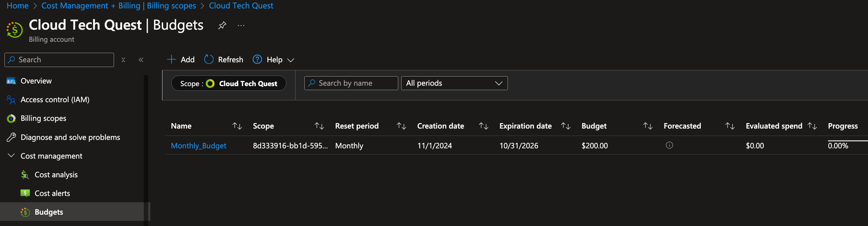Open Cost analysis menu item
Viewport: 868px width, 226px height.
tap(56, 175)
